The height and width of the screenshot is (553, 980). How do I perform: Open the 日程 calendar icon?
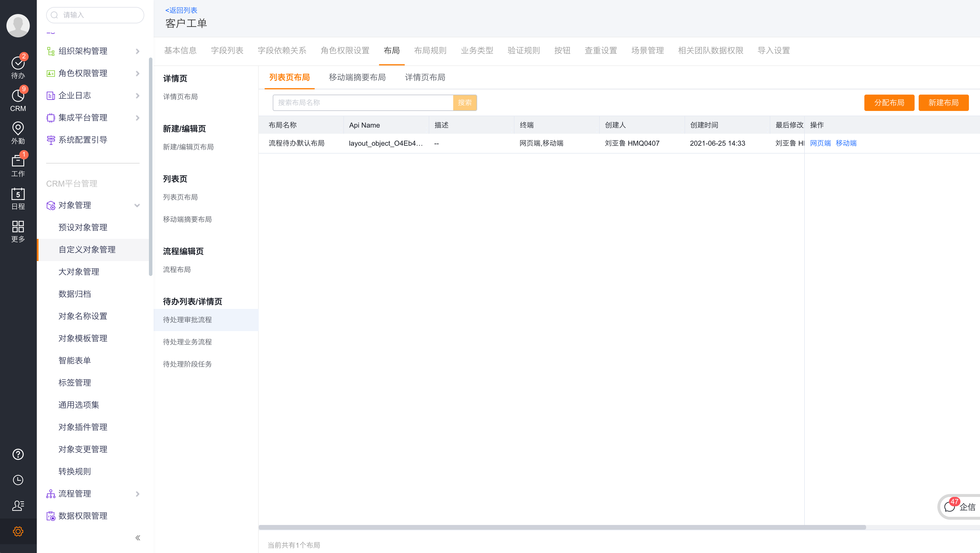18,196
